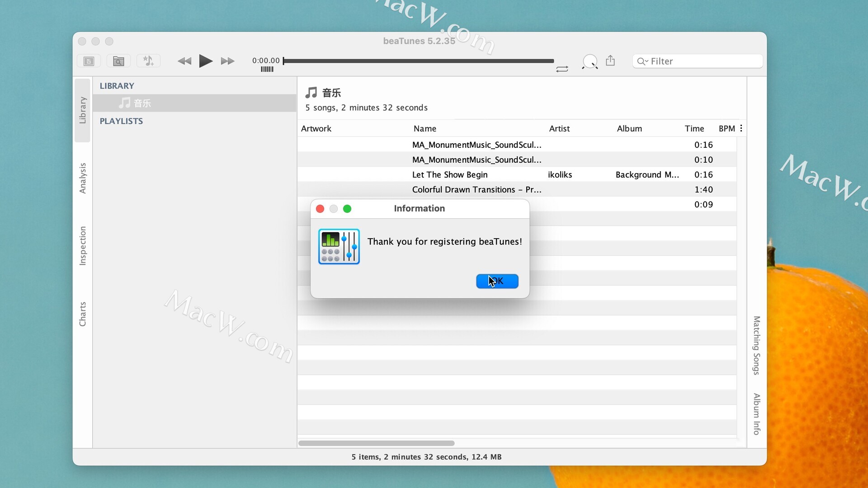Click the share export icon
The height and width of the screenshot is (488, 868).
[610, 61]
